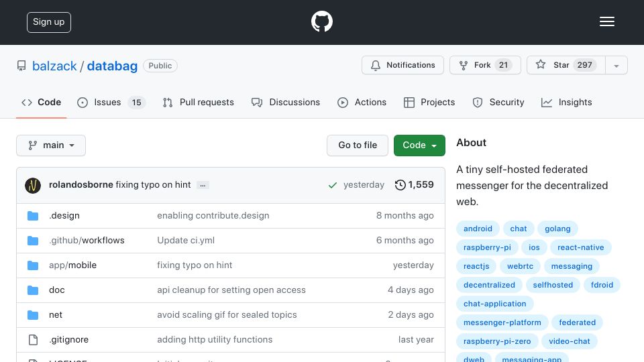Open the app/mobile folder
Screen dimensions: 644x362
[x=72, y=265]
